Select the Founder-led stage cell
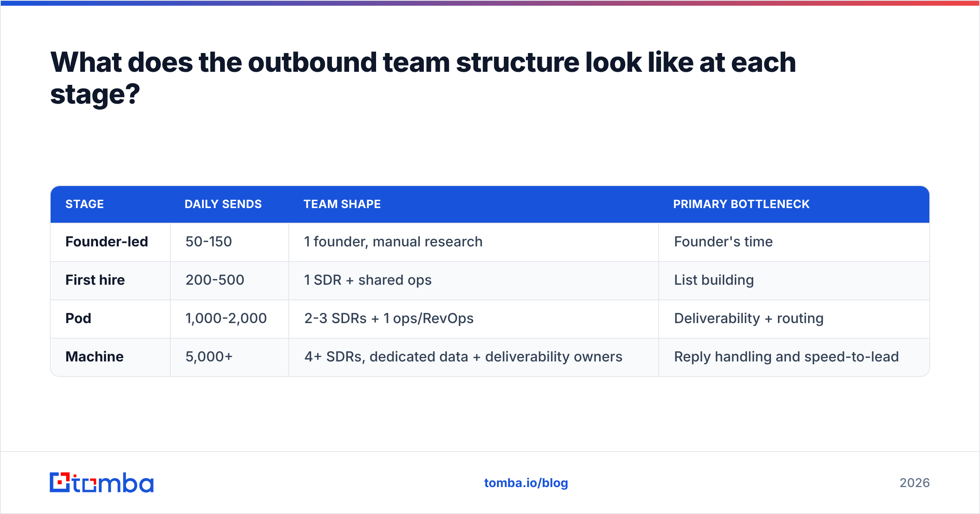The image size is (980, 514). (x=110, y=242)
